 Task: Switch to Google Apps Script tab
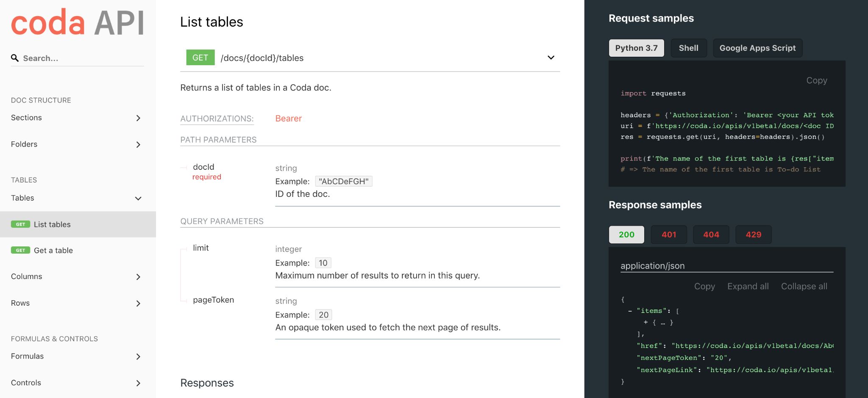(x=757, y=48)
